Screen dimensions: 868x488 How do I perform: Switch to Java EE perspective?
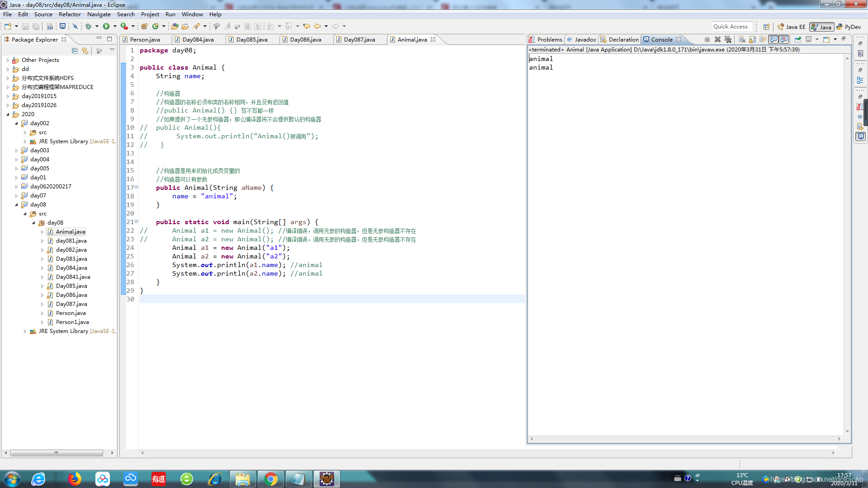792,27
